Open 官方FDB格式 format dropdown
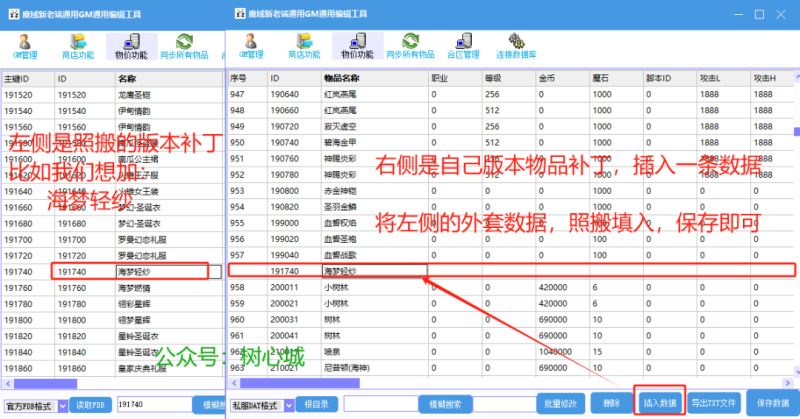Image resolution: width=800 pixels, height=419 pixels. [63, 406]
